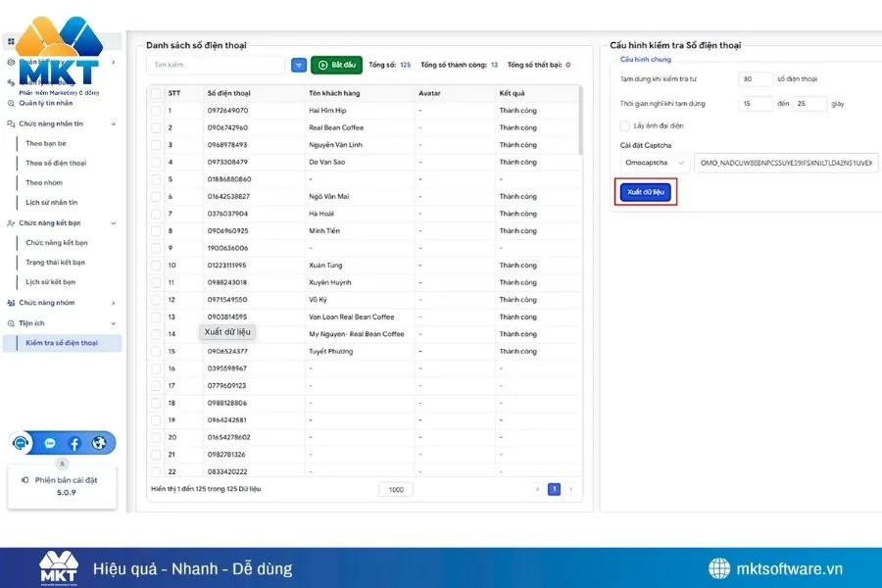The image size is (882, 588).
Task: Click the 'Tìm kiếm' search input field
Action: (216, 66)
